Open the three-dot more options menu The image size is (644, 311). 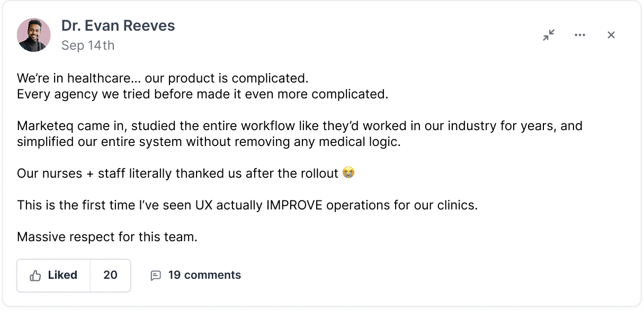580,35
